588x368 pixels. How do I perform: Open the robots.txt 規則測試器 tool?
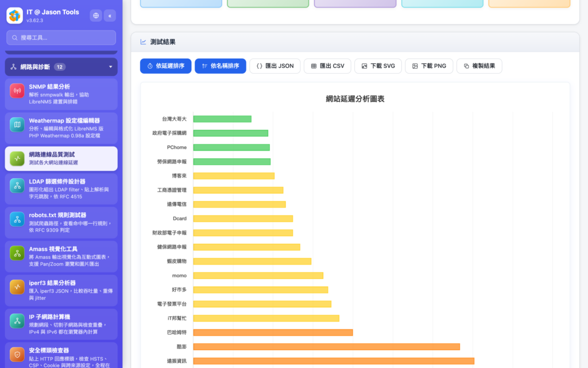click(61, 223)
